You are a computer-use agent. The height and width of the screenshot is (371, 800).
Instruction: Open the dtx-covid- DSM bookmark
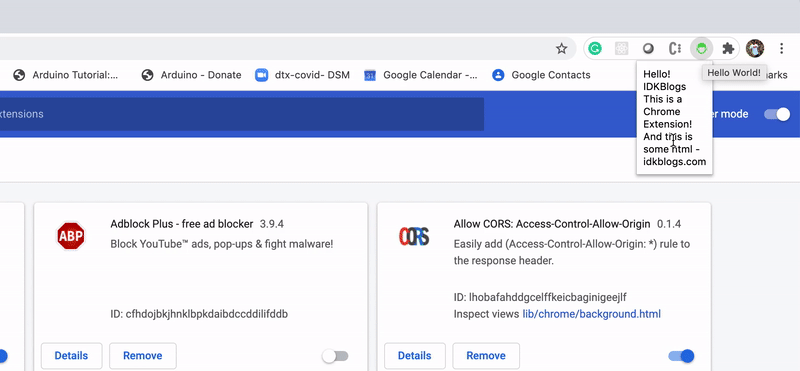point(303,75)
